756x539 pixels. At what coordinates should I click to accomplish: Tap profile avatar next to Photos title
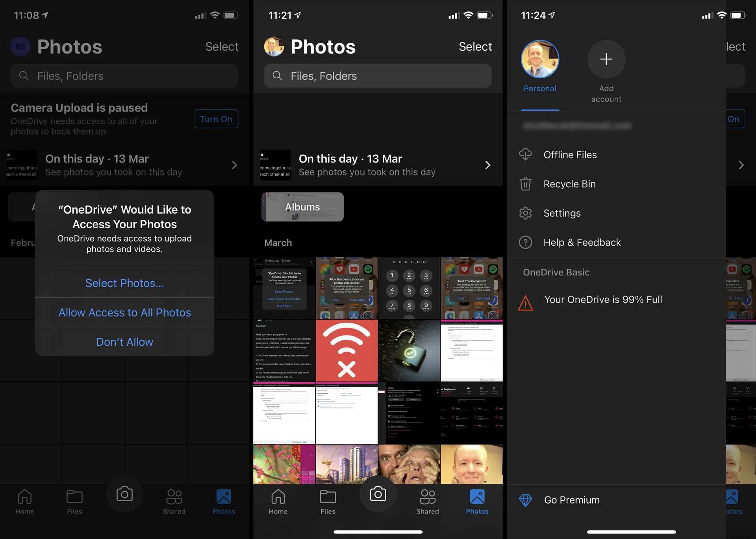[274, 47]
